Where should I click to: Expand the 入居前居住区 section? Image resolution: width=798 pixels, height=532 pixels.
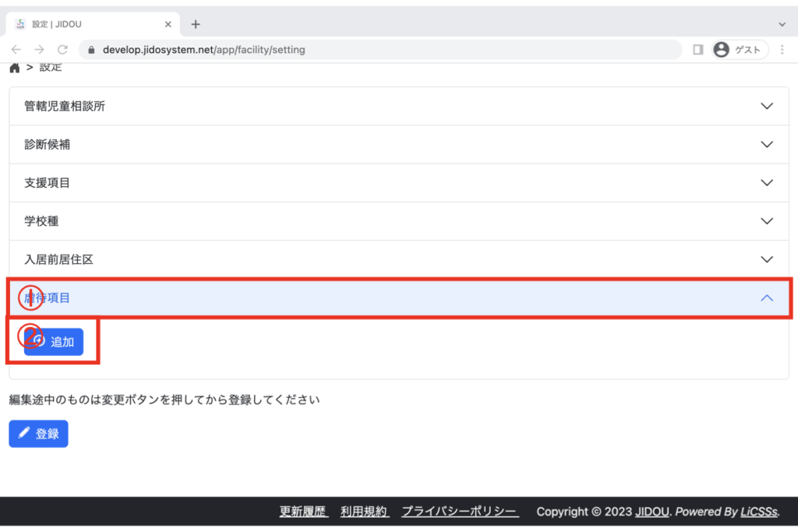tap(398, 259)
